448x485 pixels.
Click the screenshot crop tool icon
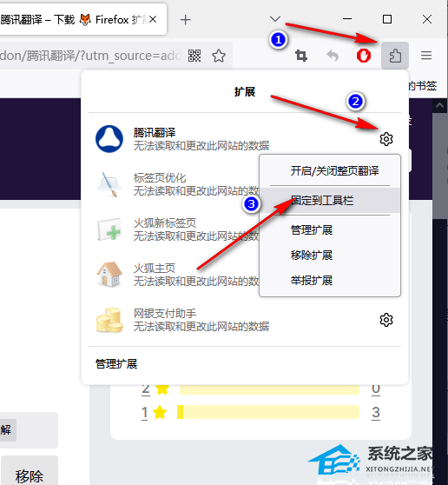[301, 56]
